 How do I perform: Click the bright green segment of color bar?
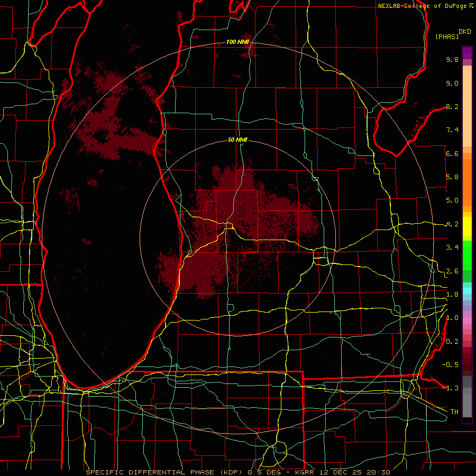click(x=467, y=255)
